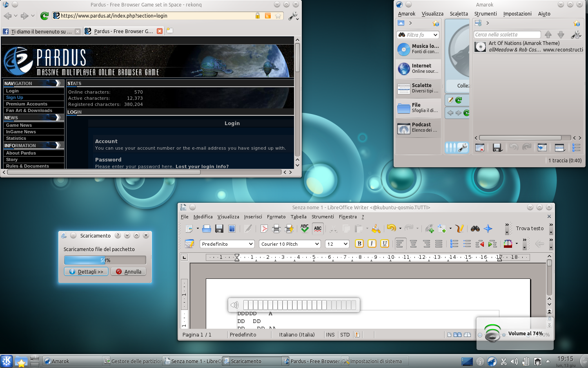Image resolution: width=588 pixels, height=368 pixels.
Task: Toggle Italic formatting in Writer
Action: pyautogui.click(x=372, y=244)
